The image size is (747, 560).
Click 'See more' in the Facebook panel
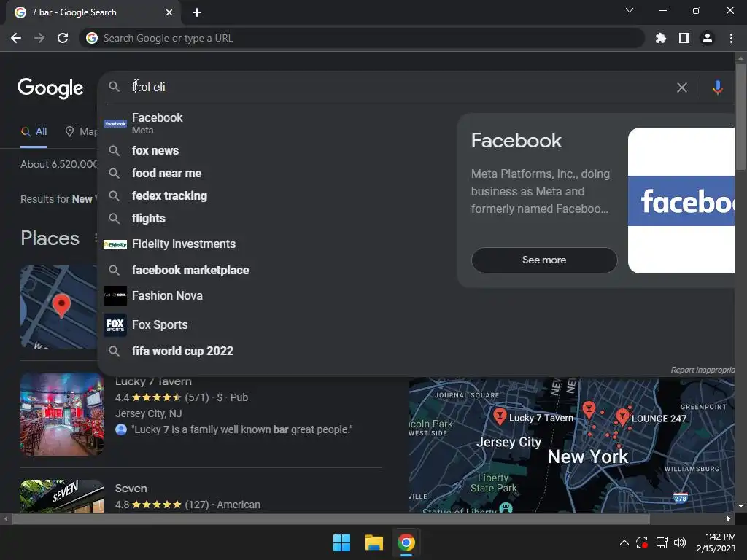pyautogui.click(x=544, y=260)
